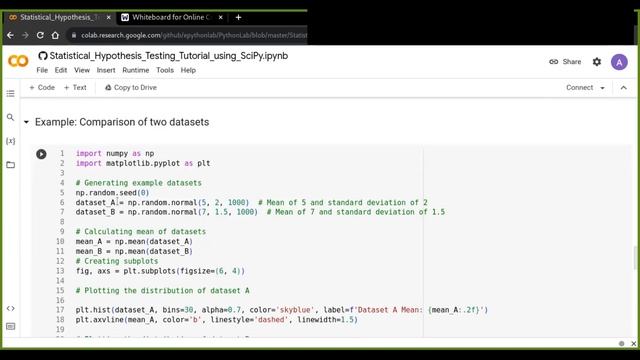Open the files folder panel
This screenshot has width=640, height=360.
(x=11, y=165)
